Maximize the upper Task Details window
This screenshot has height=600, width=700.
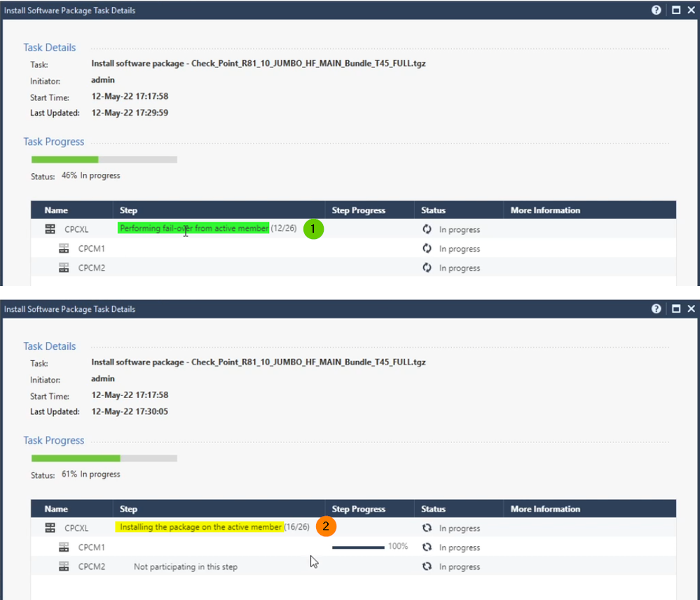(x=676, y=10)
